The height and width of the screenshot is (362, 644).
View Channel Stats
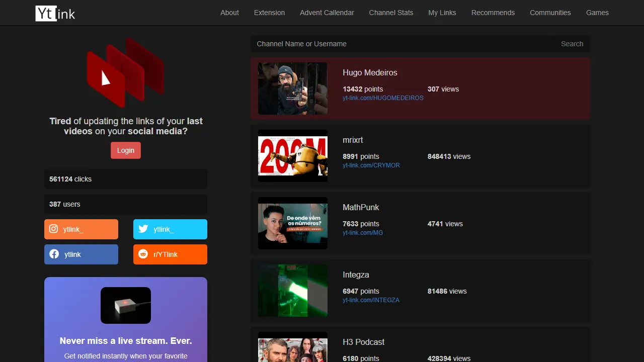coord(391,13)
